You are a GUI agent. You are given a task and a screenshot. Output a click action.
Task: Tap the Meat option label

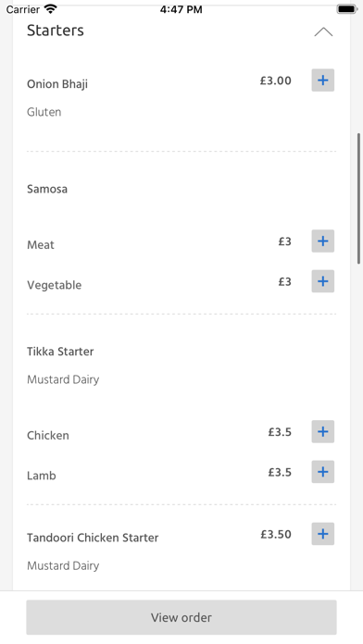click(x=41, y=245)
